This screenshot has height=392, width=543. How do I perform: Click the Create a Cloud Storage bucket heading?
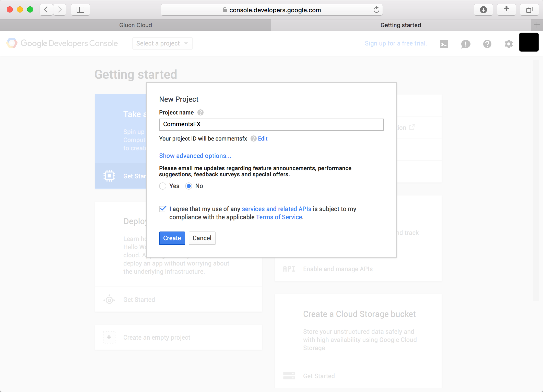pos(359,314)
